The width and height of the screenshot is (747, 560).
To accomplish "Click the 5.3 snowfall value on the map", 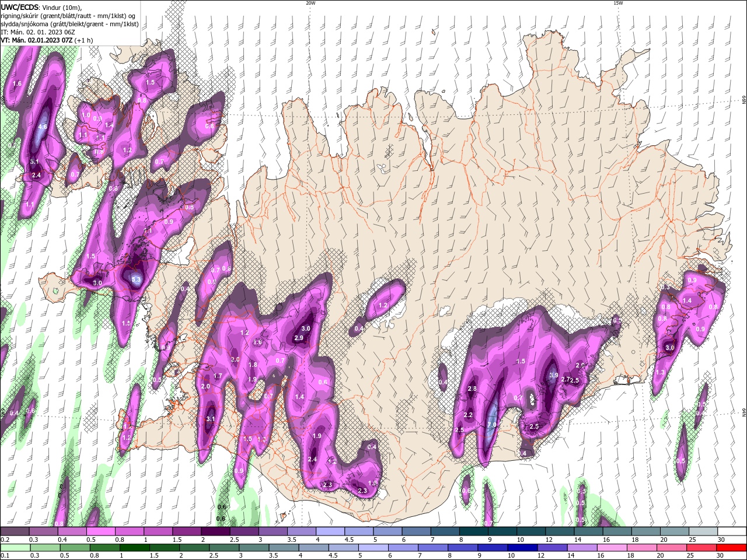I will point(136,280).
